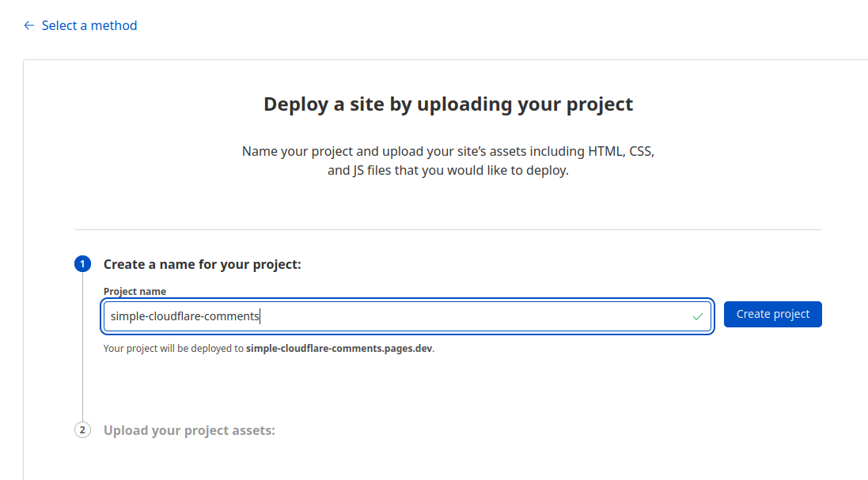Click the instructional subtitle about HTML and CSS

point(447,160)
